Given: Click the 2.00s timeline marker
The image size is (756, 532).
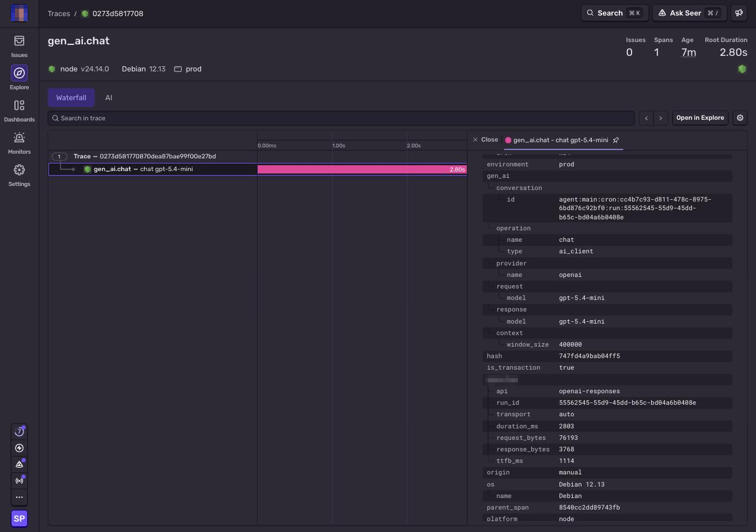Looking at the screenshot, I should [414, 146].
